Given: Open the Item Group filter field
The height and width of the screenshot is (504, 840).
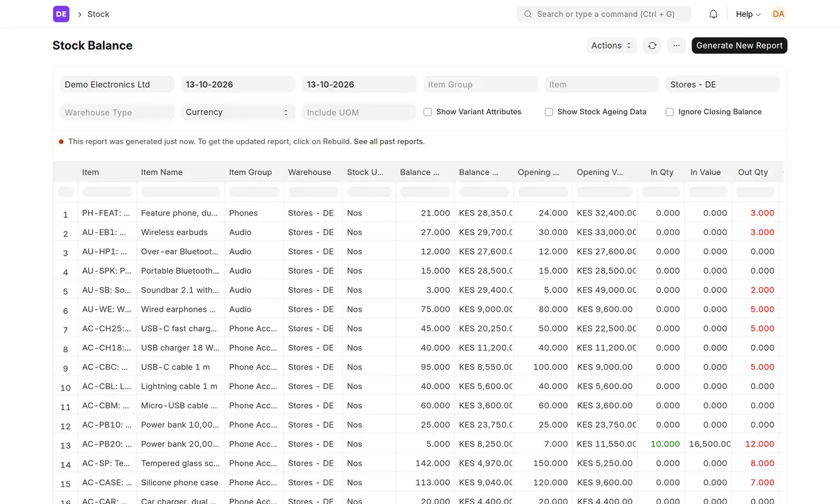Looking at the screenshot, I should tap(480, 84).
